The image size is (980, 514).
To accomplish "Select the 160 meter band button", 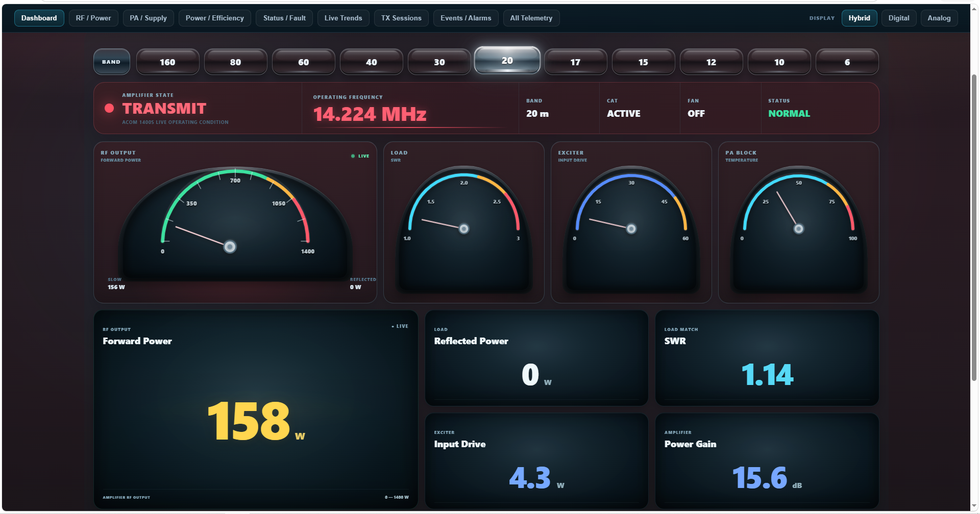I will 167,62.
